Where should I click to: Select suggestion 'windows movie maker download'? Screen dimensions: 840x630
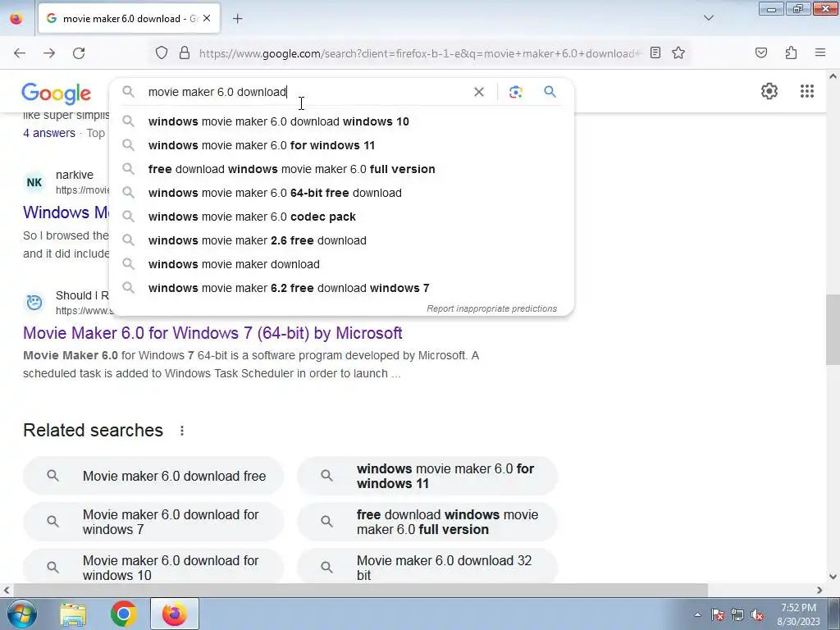click(341, 264)
